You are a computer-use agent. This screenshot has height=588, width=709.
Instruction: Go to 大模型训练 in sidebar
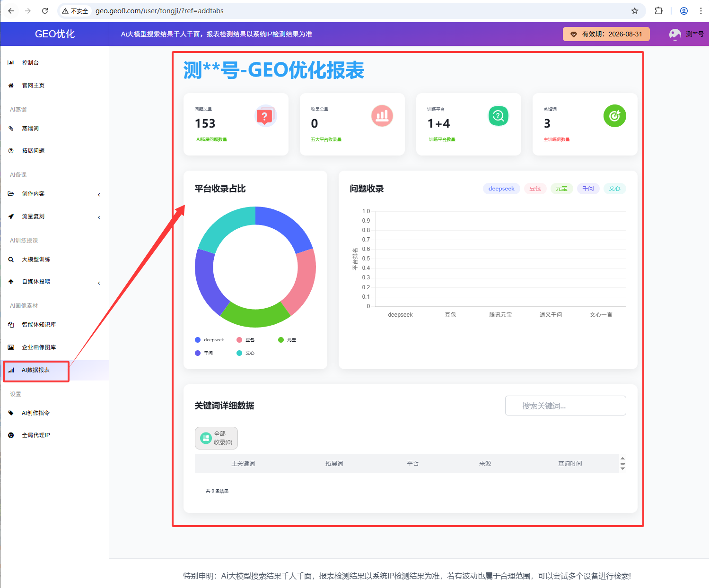pyautogui.click(x=36, y=259)
